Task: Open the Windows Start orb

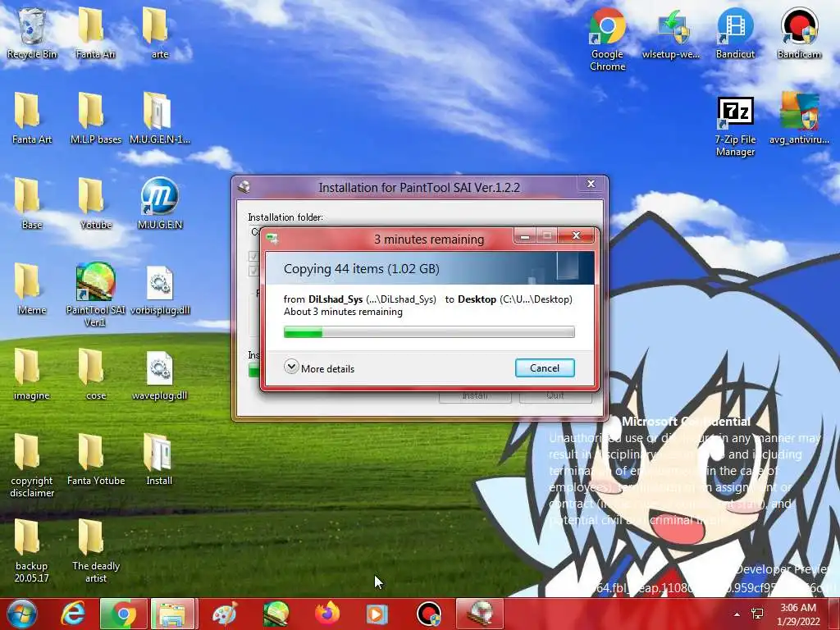Action: tap(22, 614)
